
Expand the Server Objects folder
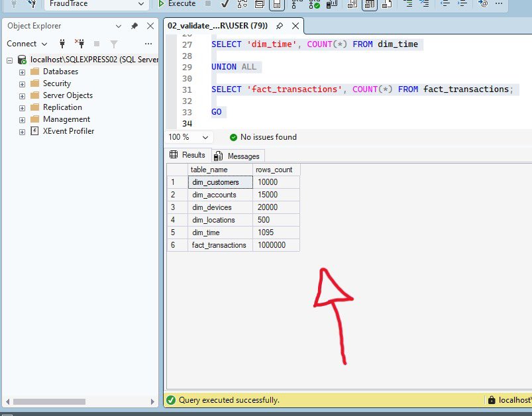(22, 96)
